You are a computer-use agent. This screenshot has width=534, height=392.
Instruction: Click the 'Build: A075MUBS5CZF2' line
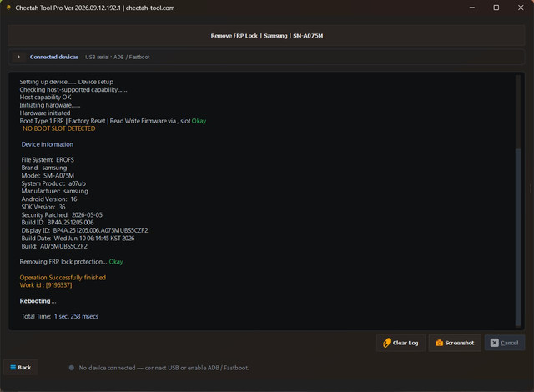54,246
